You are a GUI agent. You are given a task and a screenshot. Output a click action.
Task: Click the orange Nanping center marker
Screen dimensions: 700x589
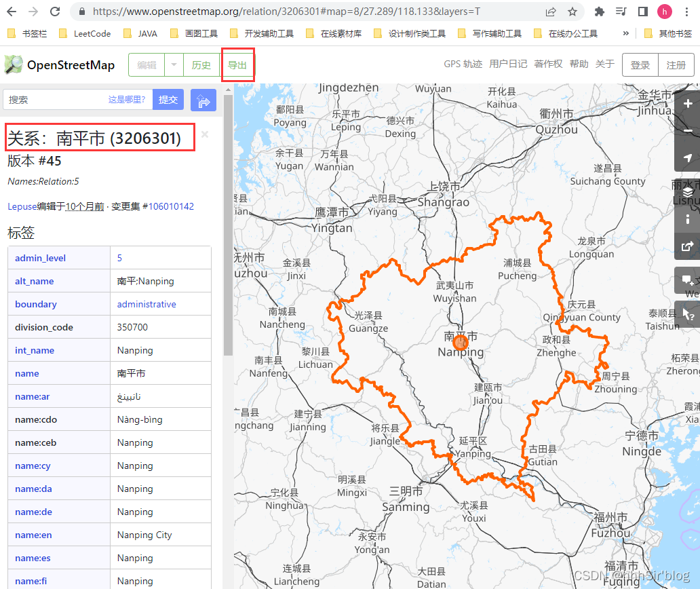461,343
